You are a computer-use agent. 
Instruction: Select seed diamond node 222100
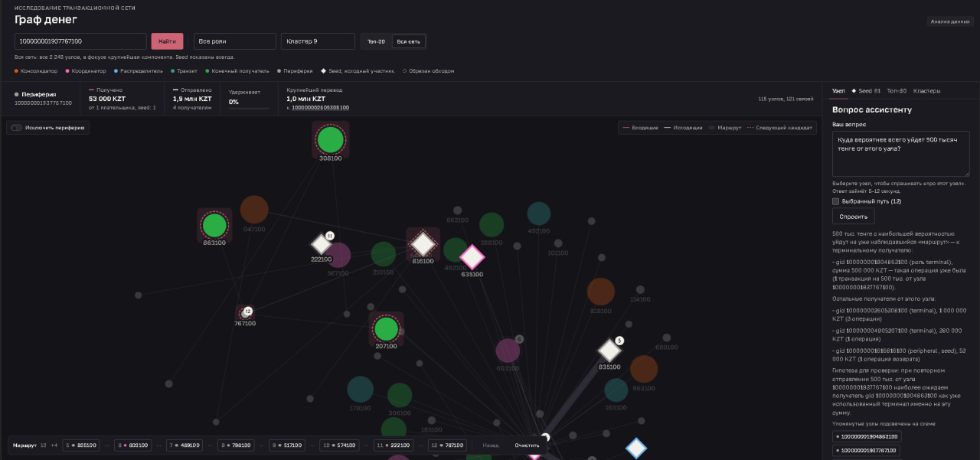click(x=321, y=244)
